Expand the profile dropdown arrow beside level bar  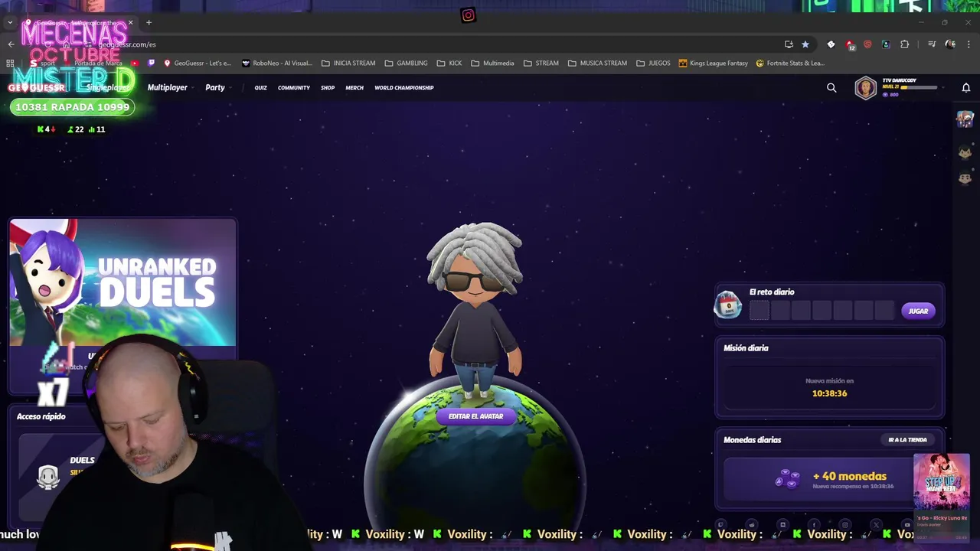coord(943,87)
